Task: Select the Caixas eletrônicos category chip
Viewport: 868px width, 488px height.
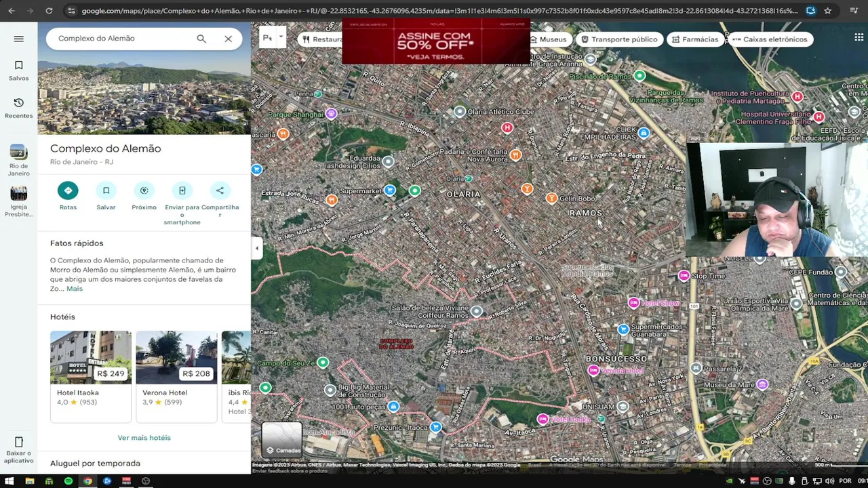Action: point(770,39)
